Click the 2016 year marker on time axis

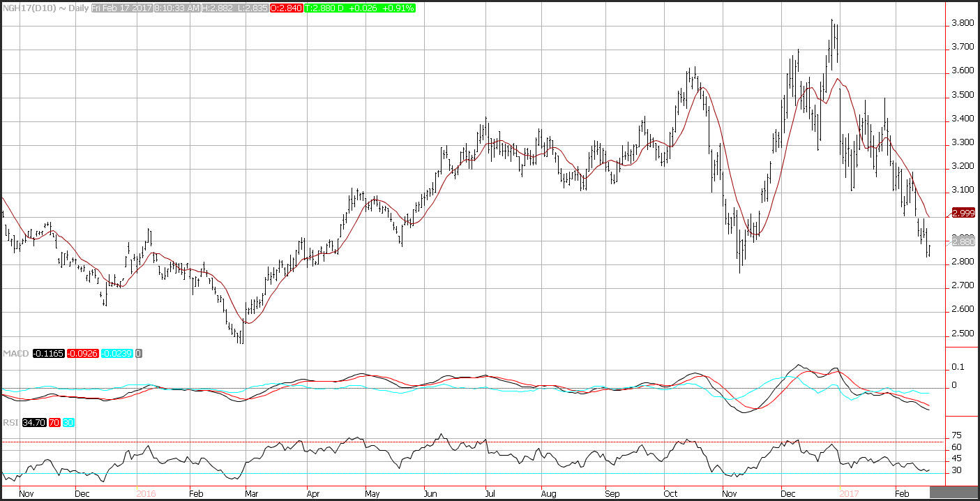pyautogui.click(x=146, y=493)
